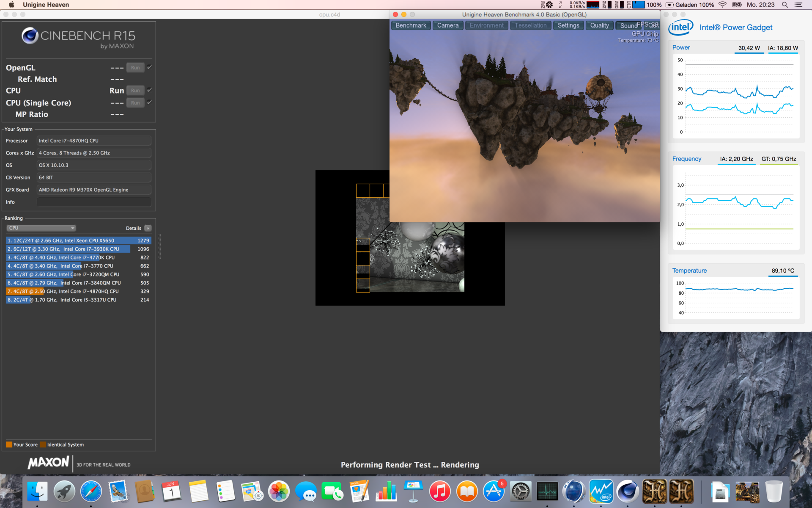Click the empty Info input field
812x508 pixels.
pyautogui.click(x=94, y=202)
